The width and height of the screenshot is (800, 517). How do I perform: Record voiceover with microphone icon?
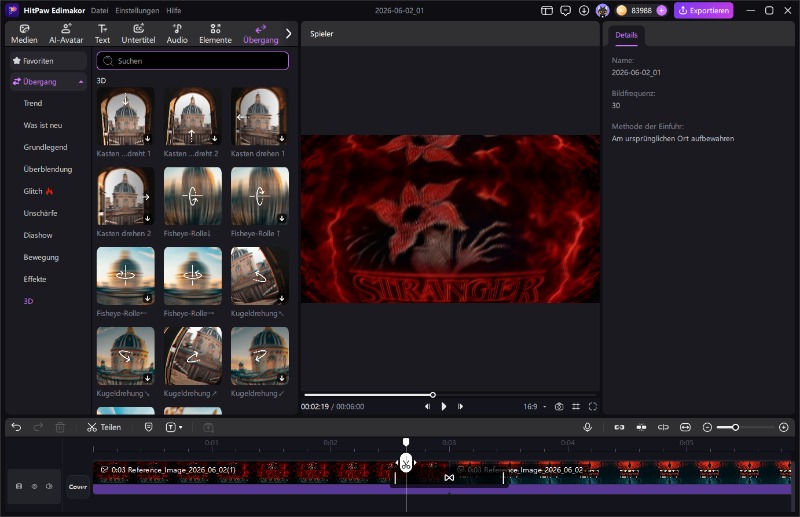587,427
